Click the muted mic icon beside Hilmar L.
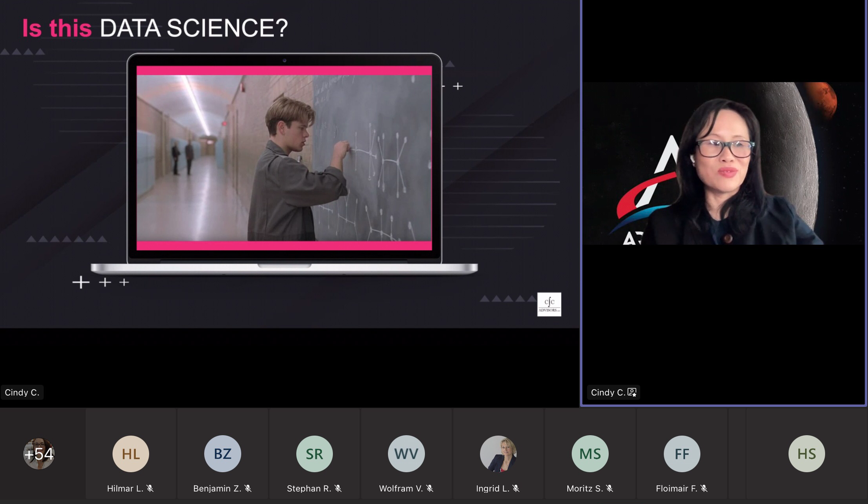The width and height of the screenshot is (868, 504). pyautogui.click(x=150, y=488)
